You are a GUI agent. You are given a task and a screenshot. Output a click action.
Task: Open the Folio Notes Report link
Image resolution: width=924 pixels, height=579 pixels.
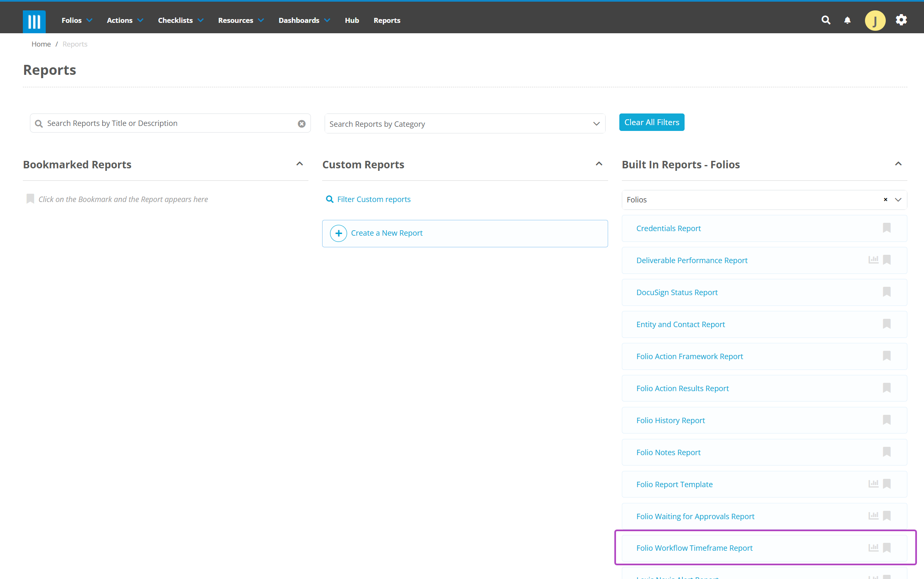pos(668,453)
